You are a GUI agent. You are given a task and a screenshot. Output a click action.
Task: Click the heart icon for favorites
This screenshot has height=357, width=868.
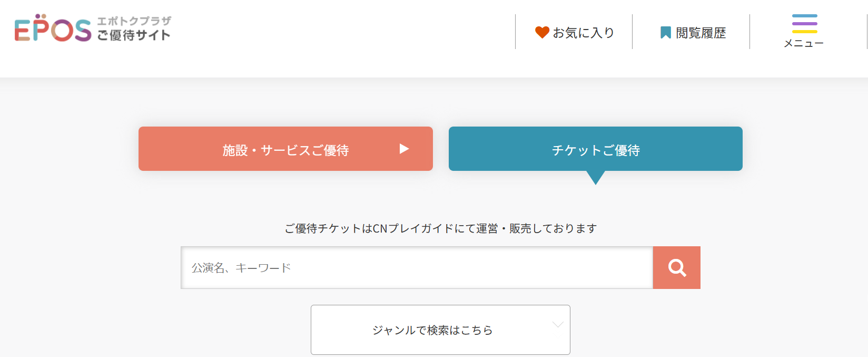point(542,32)
